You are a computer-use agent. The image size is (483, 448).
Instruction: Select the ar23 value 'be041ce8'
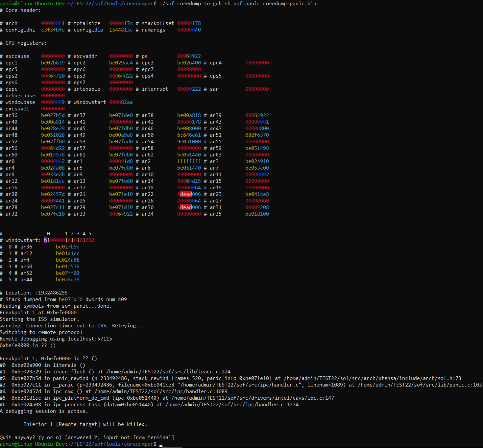[257, 194]
